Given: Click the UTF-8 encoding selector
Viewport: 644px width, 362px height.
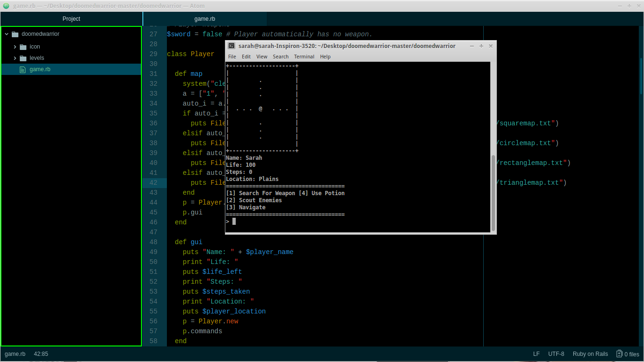Looking at the screenshot, I should click(556, 354).
